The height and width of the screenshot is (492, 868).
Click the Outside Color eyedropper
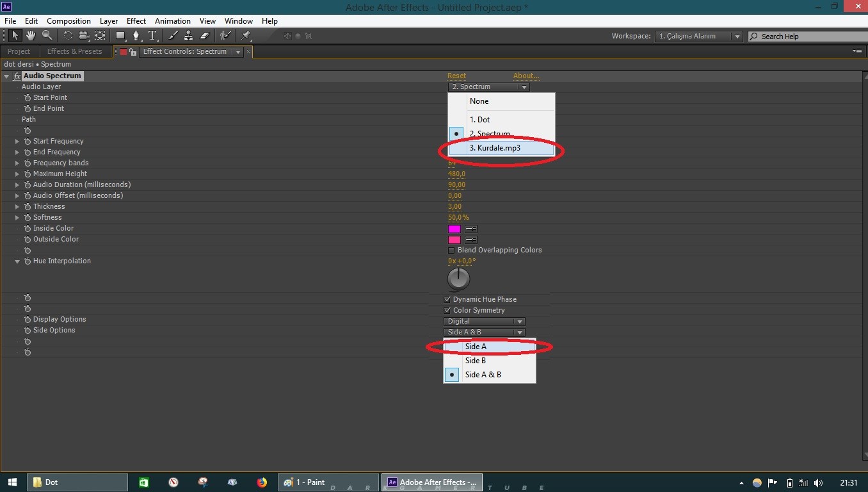coord(471,240)
